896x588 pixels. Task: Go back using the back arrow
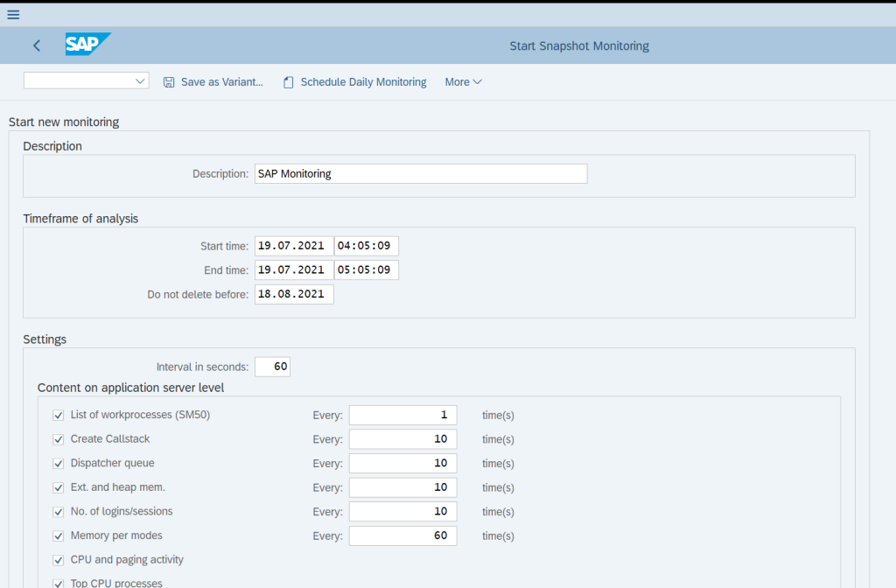37,45
